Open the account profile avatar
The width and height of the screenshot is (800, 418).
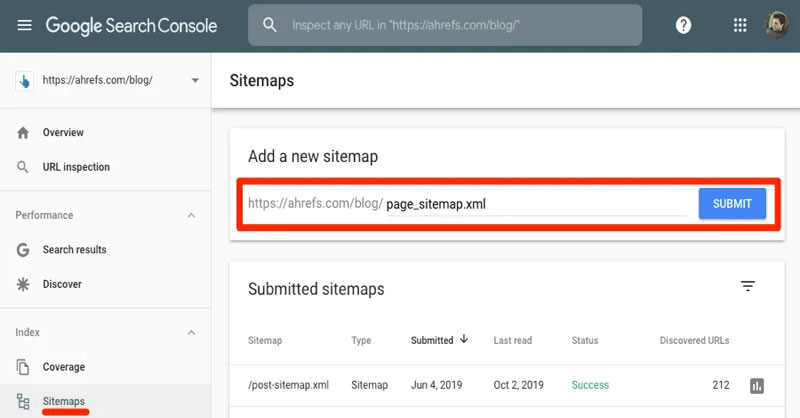click(x=777, y=24)
